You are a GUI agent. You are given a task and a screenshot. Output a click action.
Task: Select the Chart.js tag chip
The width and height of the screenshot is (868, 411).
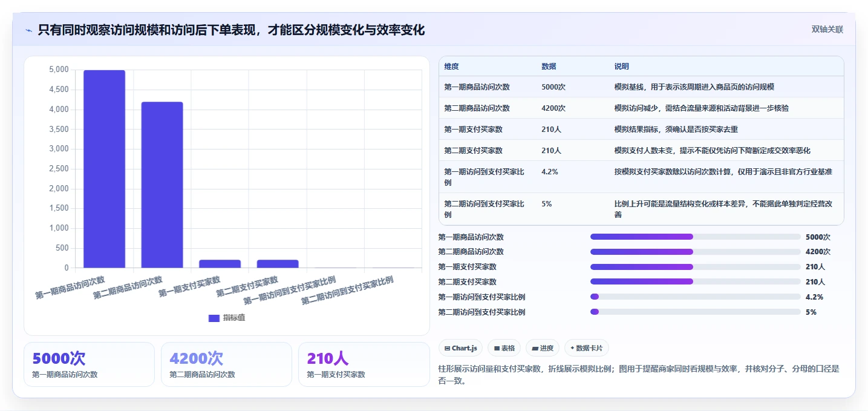pyautogui.click(x=460, y=348)
